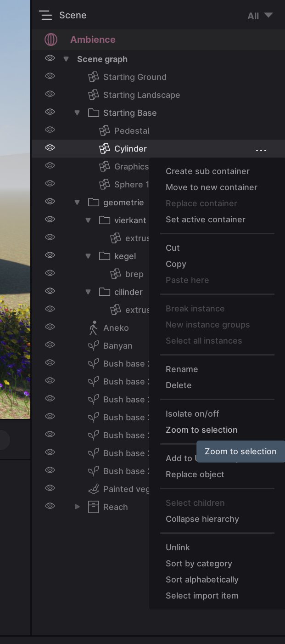Open the Cylinder three-dots options button

[261, 150]
